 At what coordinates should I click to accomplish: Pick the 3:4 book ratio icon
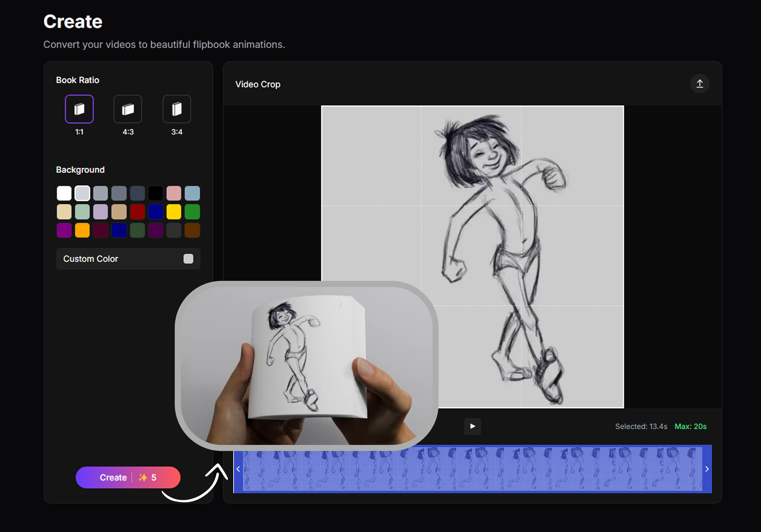pos(177,109)
